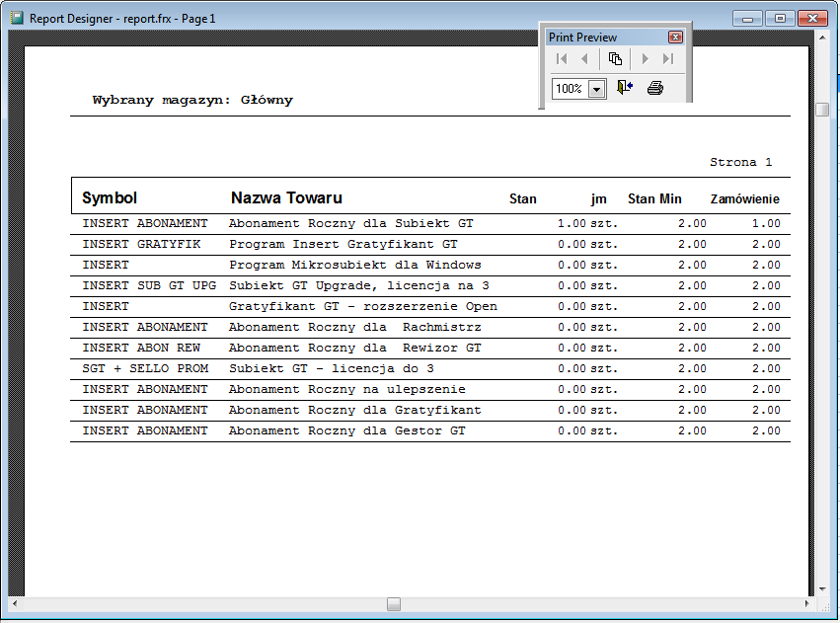Click the 'Strona 1' page number
Image resolution: width=840 pixels, height=623 pixels.
[x=741, y=162]
